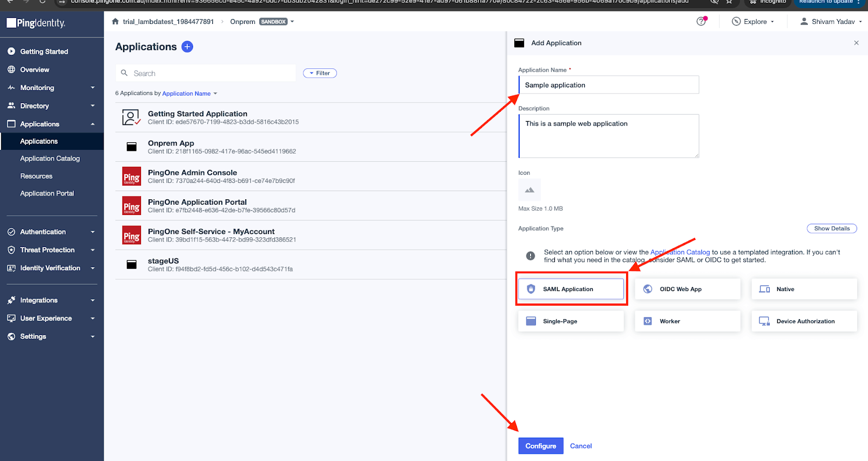
Task: Click the PingOne Application Portal Ping icon
Action: tap(131, 206)
